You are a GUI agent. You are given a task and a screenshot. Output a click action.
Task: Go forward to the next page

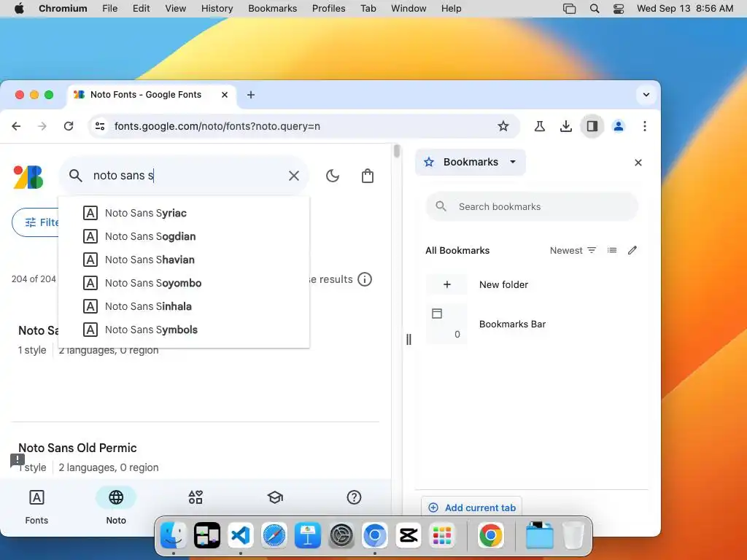tap(42, 126)
